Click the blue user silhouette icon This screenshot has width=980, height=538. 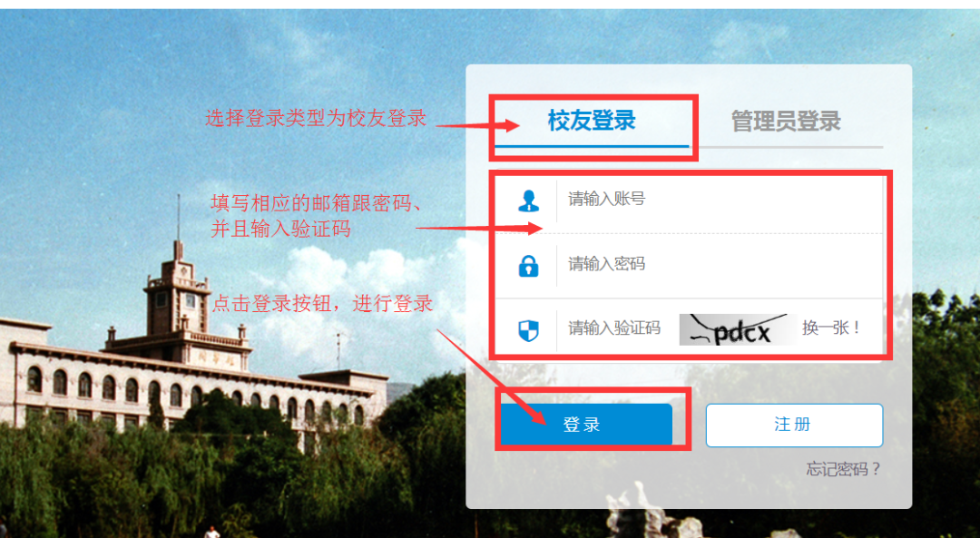tap(529, 201)
